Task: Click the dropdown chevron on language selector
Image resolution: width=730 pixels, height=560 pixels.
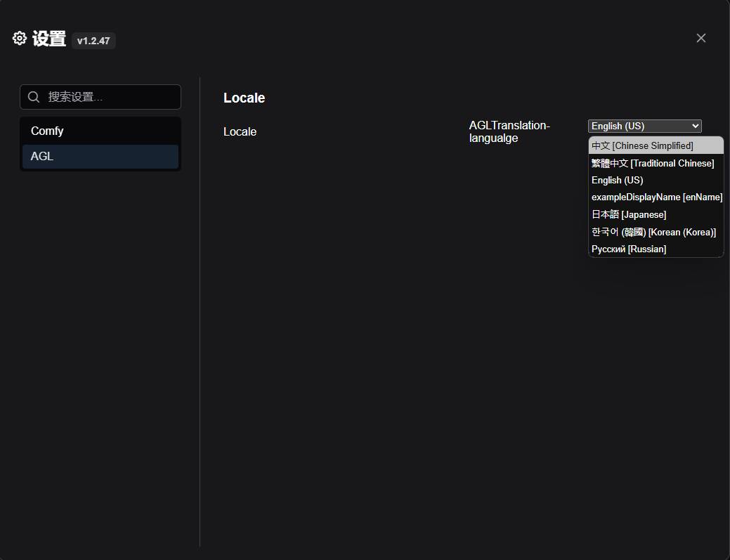Action: [695, 126]
